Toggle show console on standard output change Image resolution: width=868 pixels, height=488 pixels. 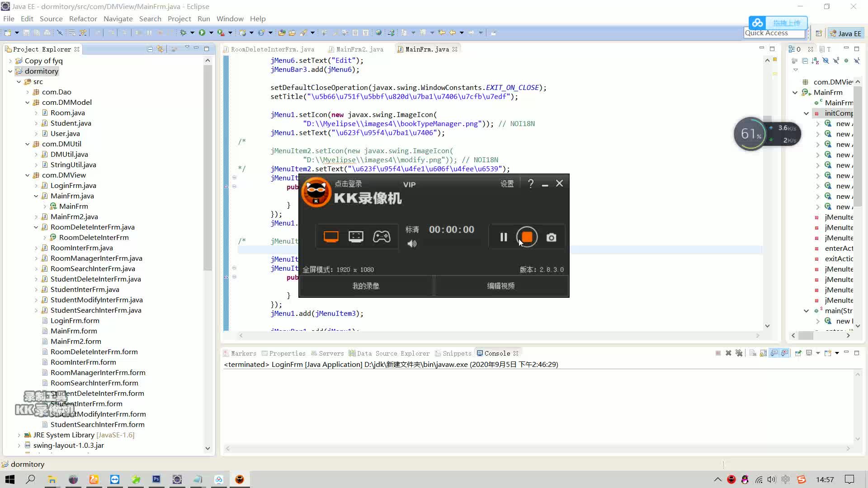point(774,353)
